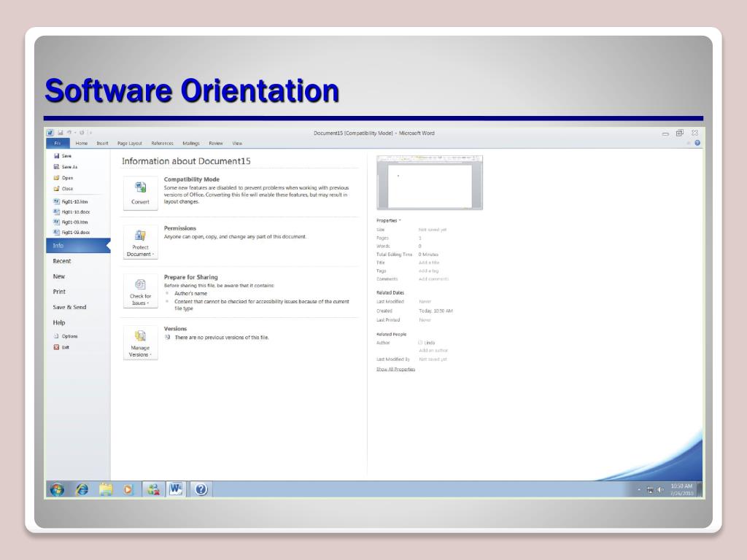Open recent file Fig01-10.docx
The width and height of the screenshot is (747, 560).
pos(71,212)
